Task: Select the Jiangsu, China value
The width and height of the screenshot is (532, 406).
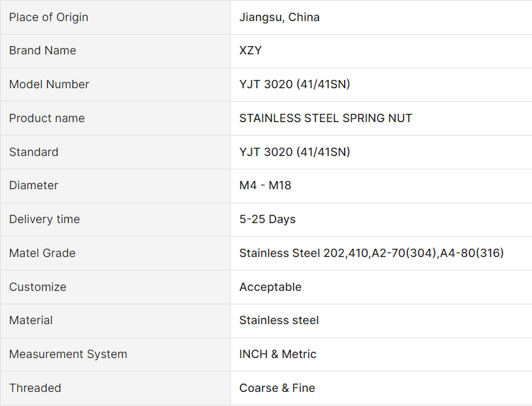Action: tap(279, 17)
